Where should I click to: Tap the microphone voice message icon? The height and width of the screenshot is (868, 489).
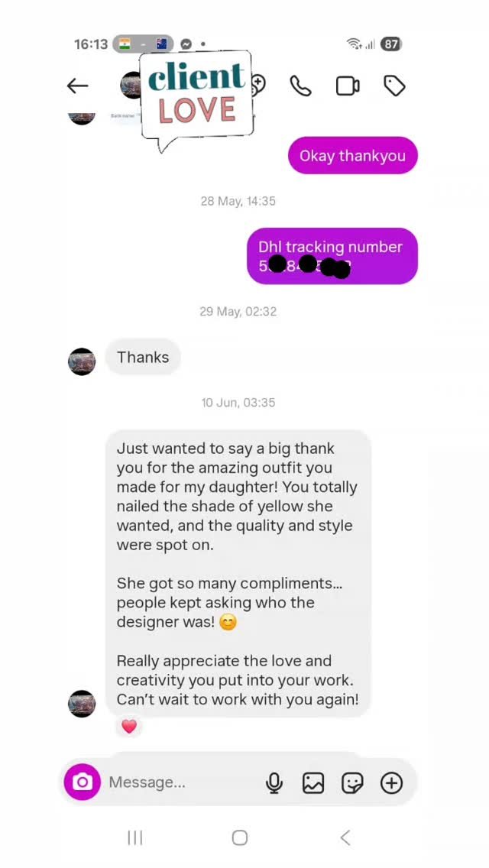pyautogui.click(x=274, y=782)
